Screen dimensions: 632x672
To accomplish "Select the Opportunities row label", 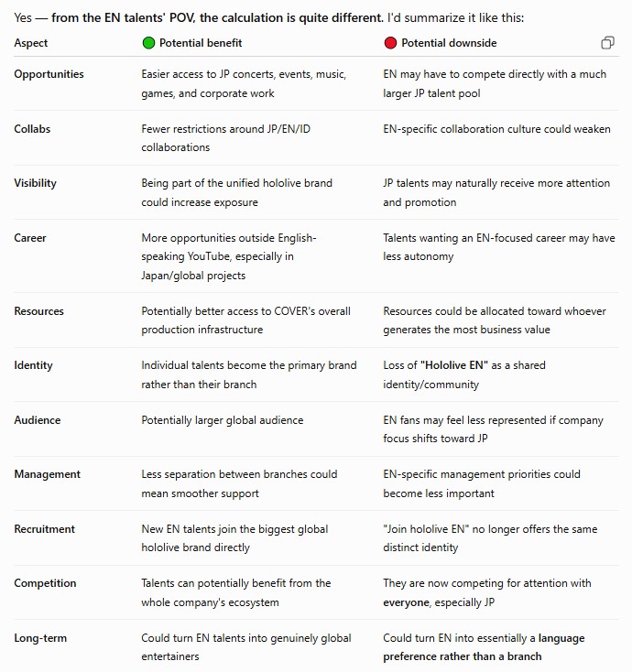I will click(49, 74).
